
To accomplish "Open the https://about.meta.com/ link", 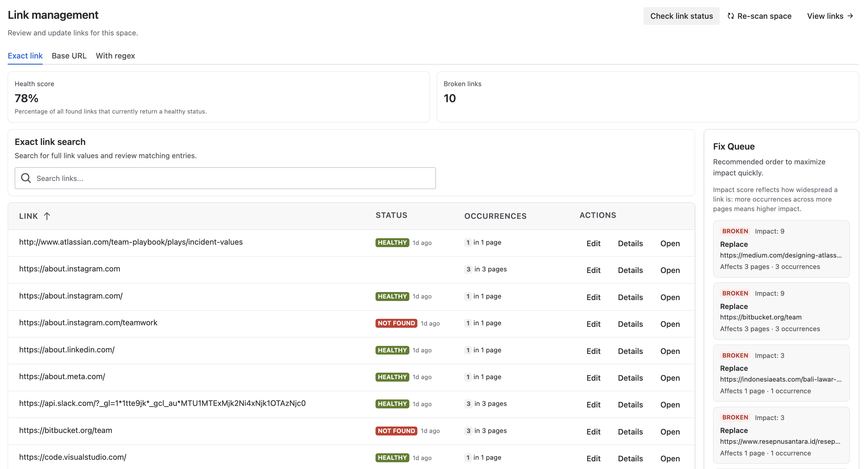I will (670, 378).
